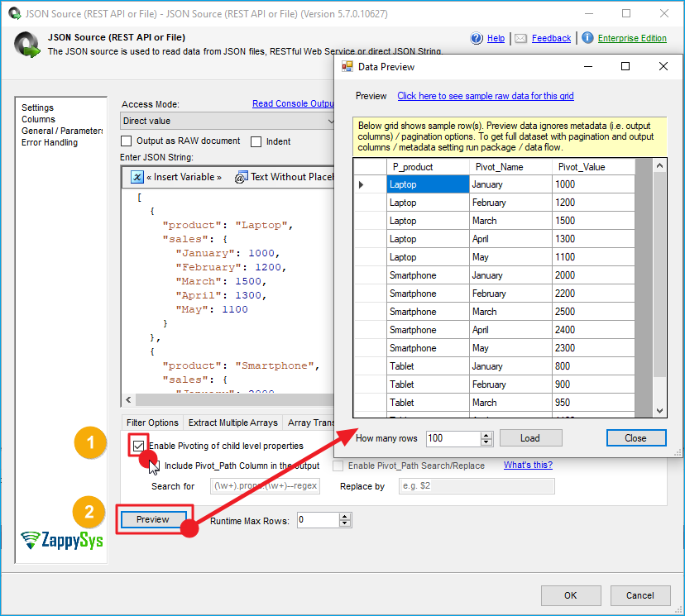The image size is (685, 616).
Task: Click the P_product column header
Action: (428, 167)
